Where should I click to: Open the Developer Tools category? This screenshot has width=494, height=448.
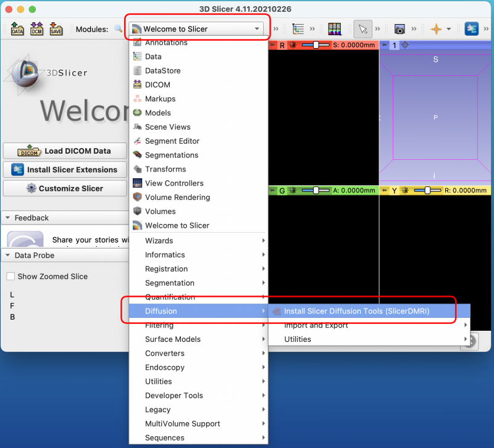tap(198, 396)
